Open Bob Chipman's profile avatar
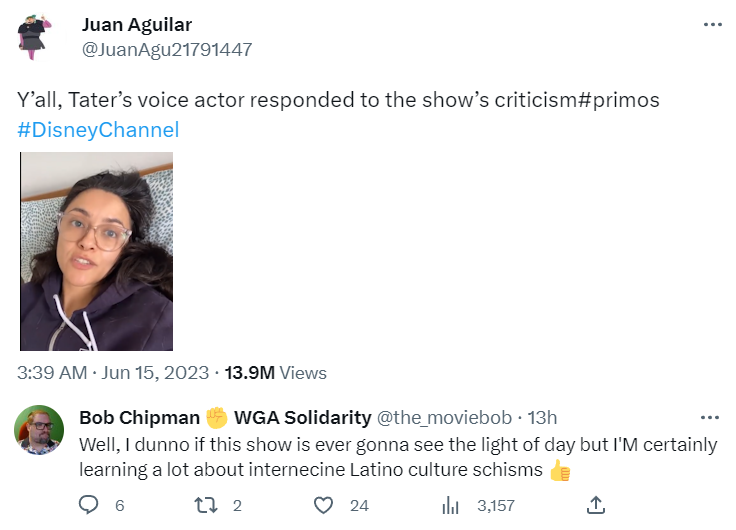 pyautogui.click(x=39, y=431)
